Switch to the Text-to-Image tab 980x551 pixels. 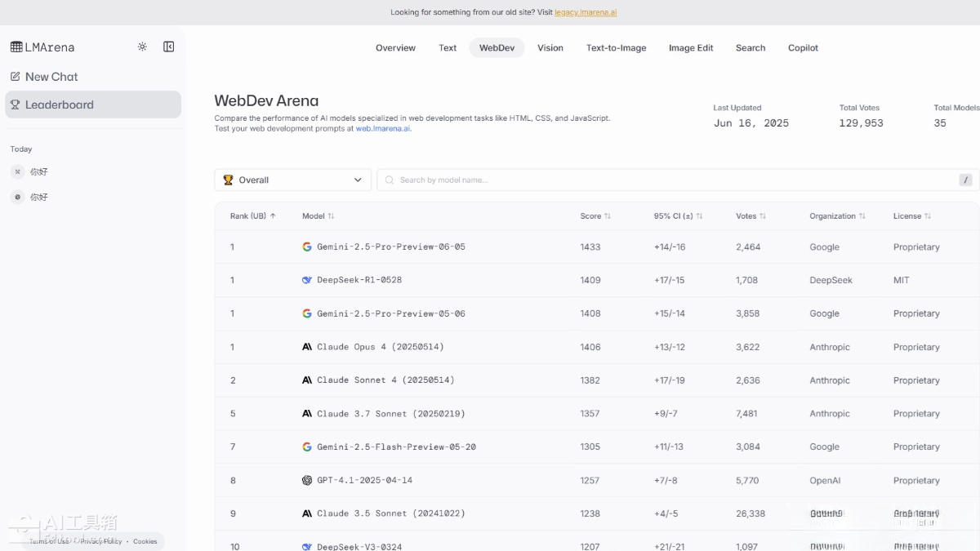point(616,48)
